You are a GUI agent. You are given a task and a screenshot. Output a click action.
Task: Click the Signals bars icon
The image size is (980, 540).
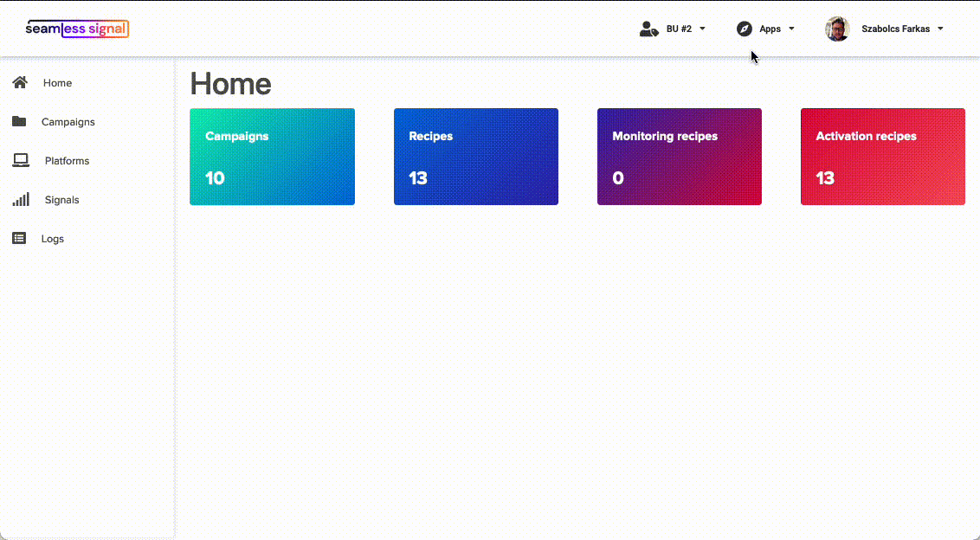[x=21, y=199]
